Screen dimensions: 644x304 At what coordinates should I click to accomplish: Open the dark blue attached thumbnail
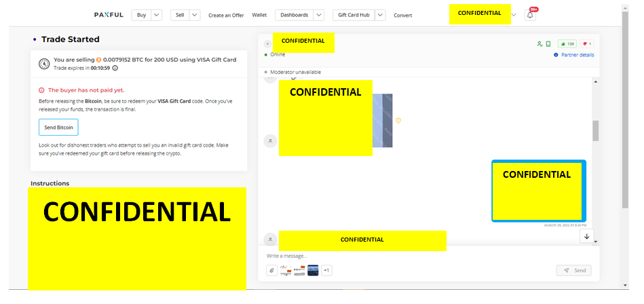coord(313,270)
